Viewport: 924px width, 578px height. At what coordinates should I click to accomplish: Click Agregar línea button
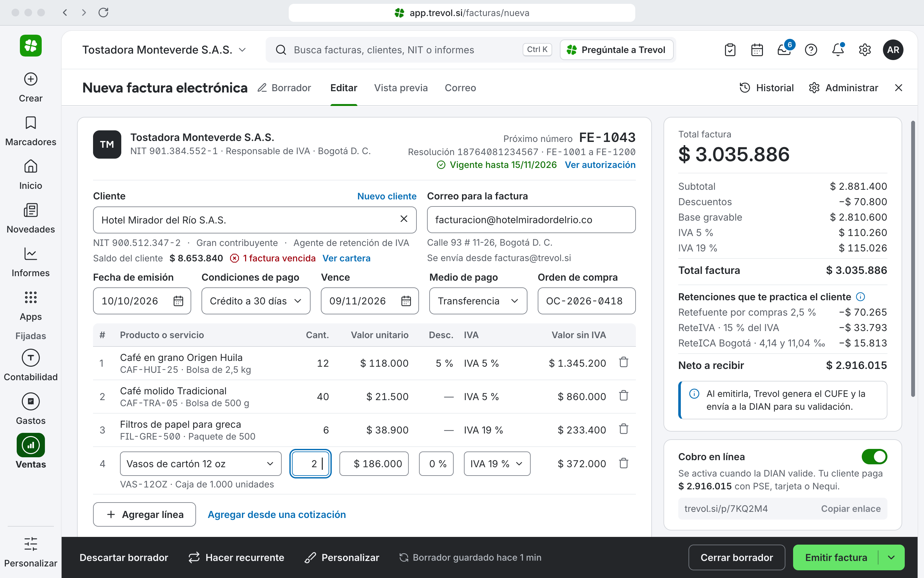click(x=144, y=514)
